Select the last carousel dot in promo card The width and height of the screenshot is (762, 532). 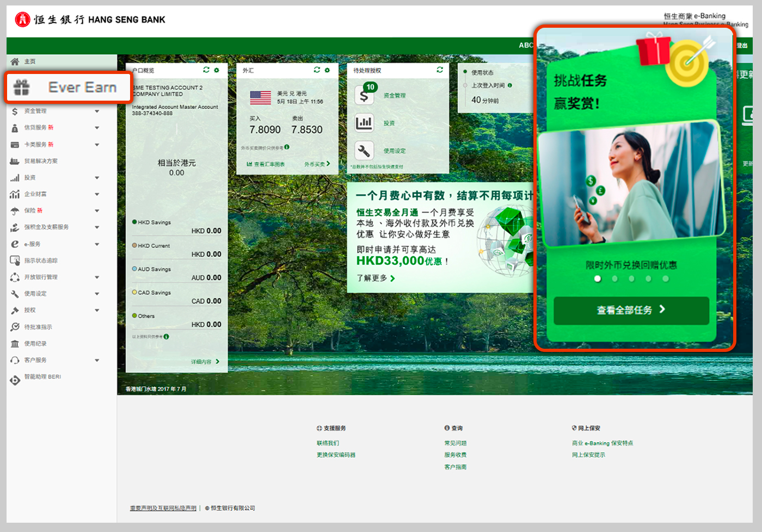click(665, 279)
